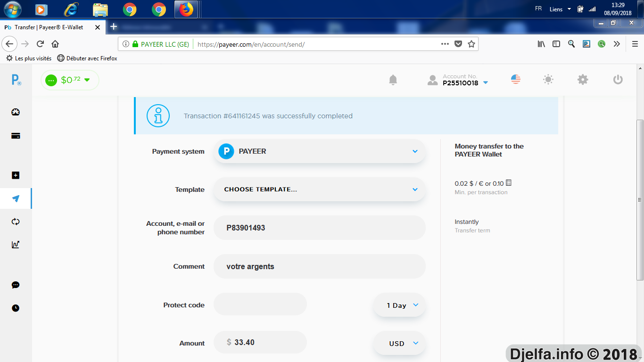This screenshot has width=644, height=362.
Task: Click the green extension toolbar icon
Action: [602, 44]
